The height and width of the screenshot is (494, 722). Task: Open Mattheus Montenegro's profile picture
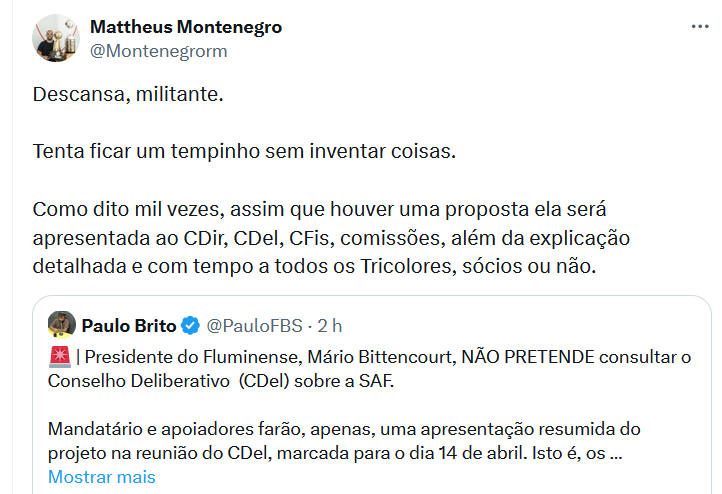56,38
